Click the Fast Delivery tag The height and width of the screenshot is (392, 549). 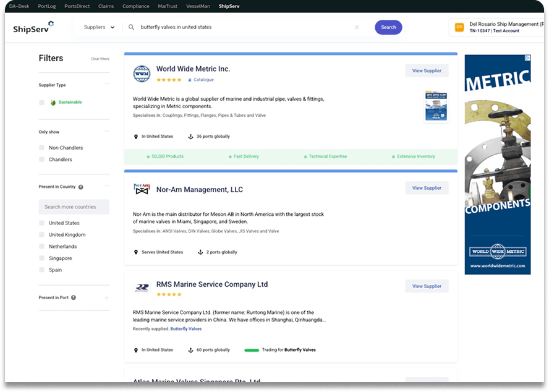coord(244,156)
